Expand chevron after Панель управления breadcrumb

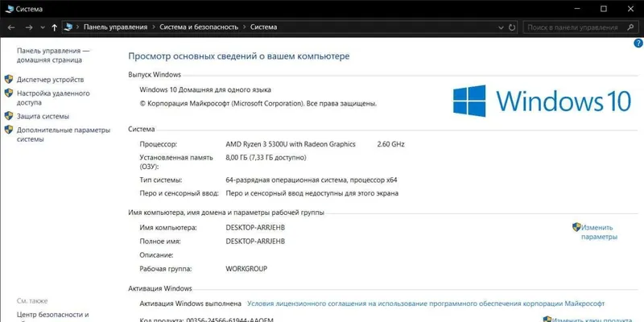(x=153, y=27)
